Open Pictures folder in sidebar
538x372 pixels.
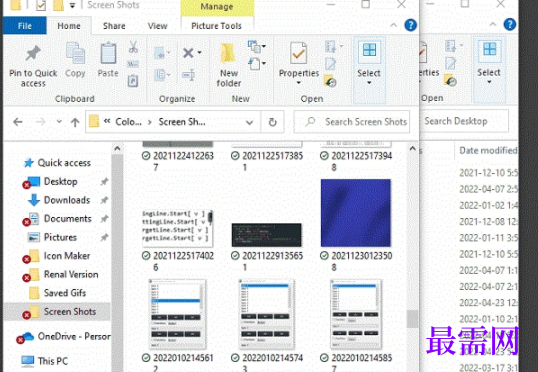[x=60, y=237]
